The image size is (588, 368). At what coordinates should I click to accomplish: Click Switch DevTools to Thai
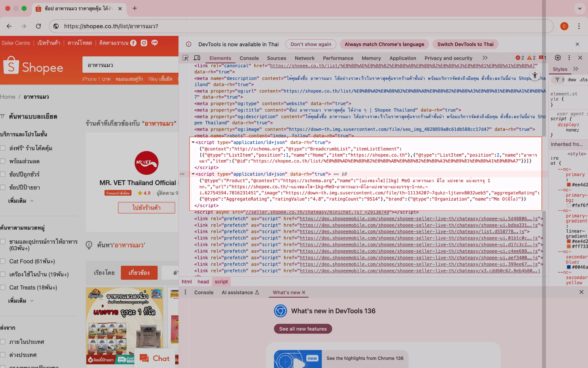click(465, 44)
